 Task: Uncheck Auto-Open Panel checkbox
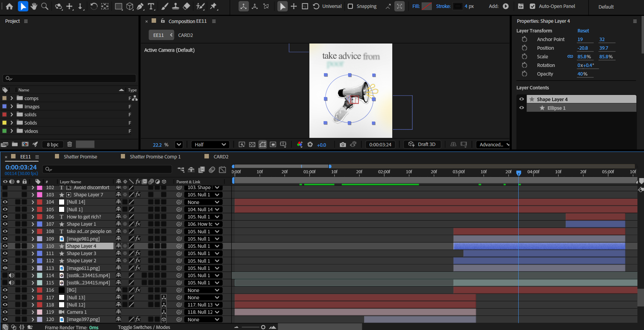click(532, 6)
